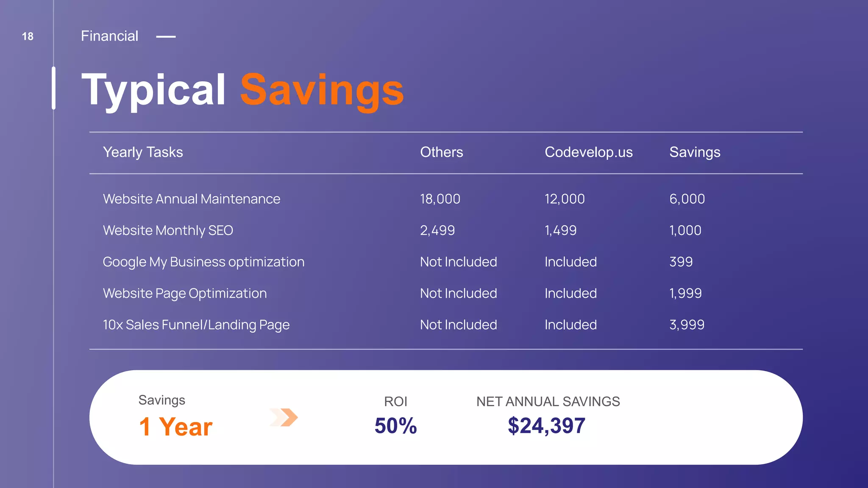Select the Yearly Tasks column header
The width and height of the screenshot is (868, 488).
pos(143,152)
